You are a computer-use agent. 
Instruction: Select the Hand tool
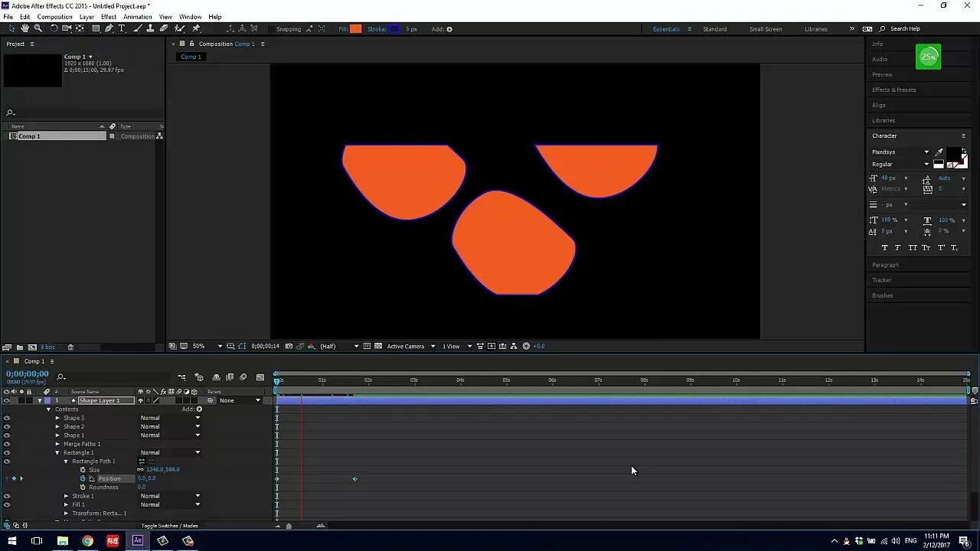click(x=24, y=28)
